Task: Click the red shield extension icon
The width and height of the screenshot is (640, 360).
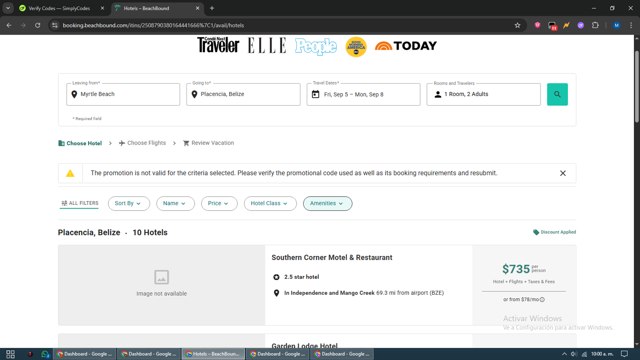Action: pyautogui.click(x=538, y=25)
